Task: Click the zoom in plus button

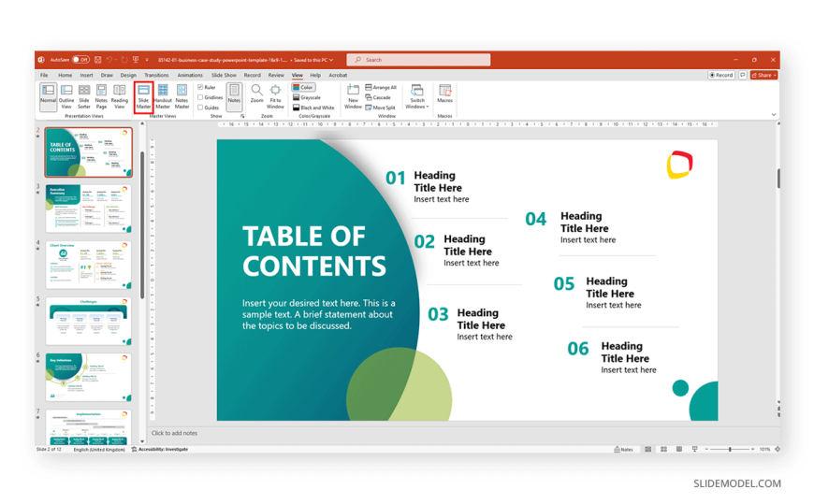Action: coord(753,450)
